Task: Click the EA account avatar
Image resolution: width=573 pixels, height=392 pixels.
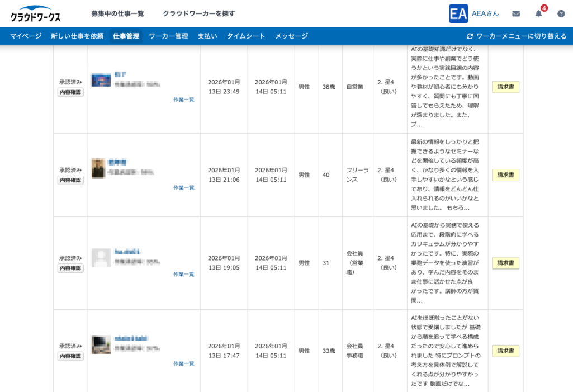Action: (x=458, y=13)
